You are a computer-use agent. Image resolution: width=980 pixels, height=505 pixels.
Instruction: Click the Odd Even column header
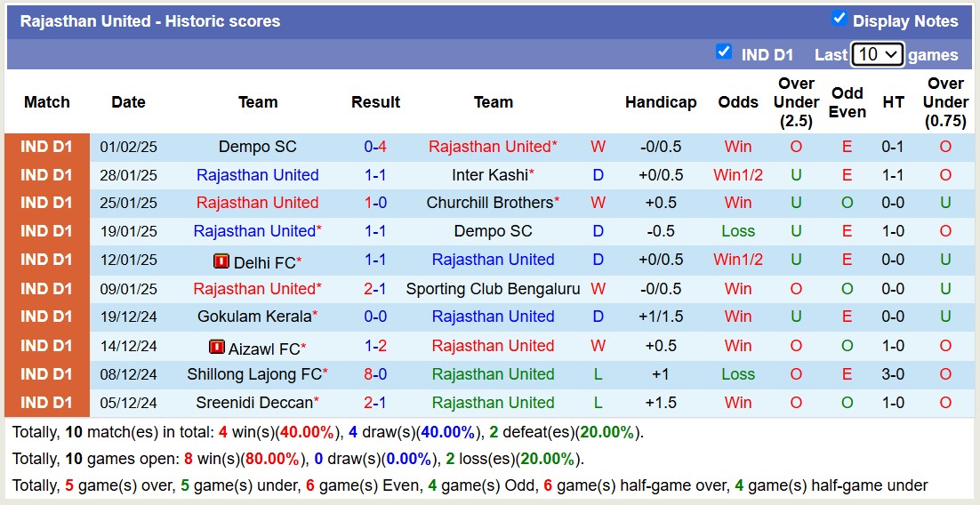pyautogui.click(x=847, y=102)
